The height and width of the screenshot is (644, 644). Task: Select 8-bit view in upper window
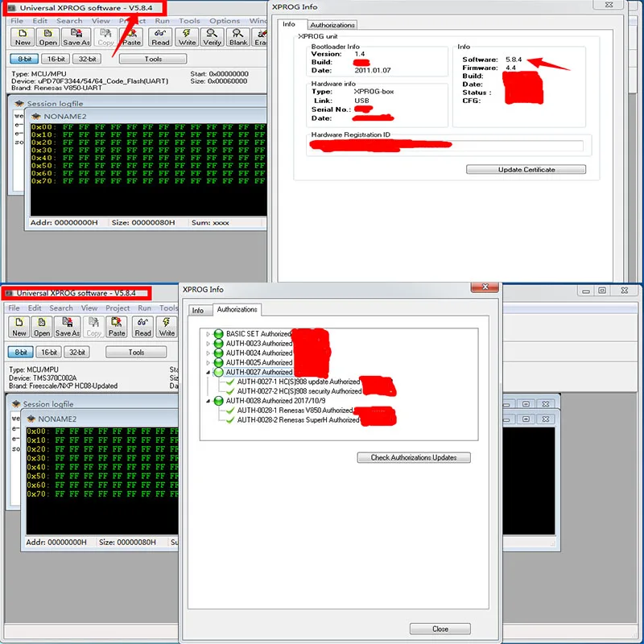[24, 59]
